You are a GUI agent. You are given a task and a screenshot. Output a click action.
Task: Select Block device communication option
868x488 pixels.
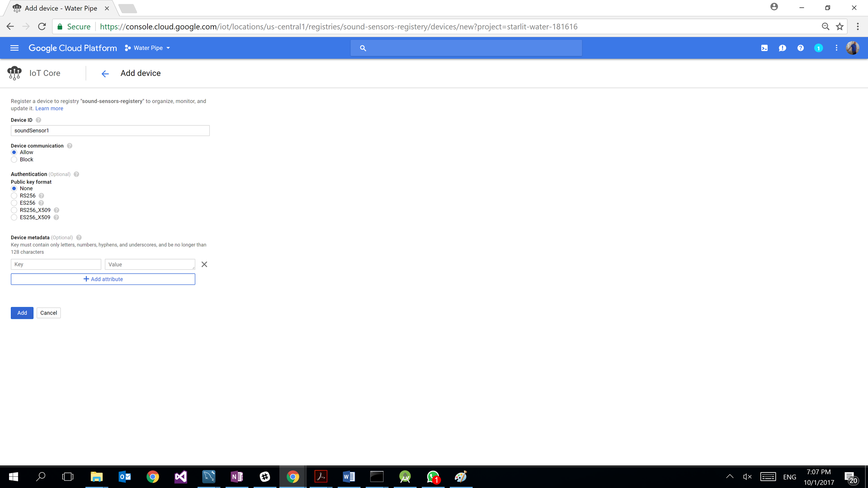(x=14, y=159)
